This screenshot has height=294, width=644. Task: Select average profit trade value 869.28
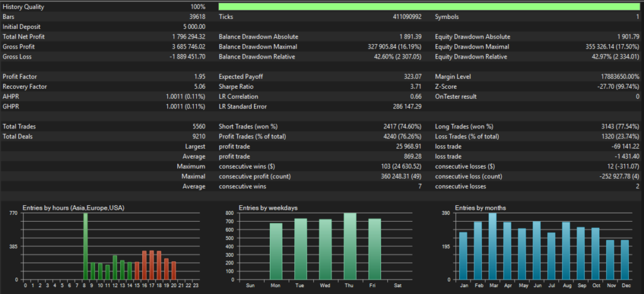click(413, 157)
